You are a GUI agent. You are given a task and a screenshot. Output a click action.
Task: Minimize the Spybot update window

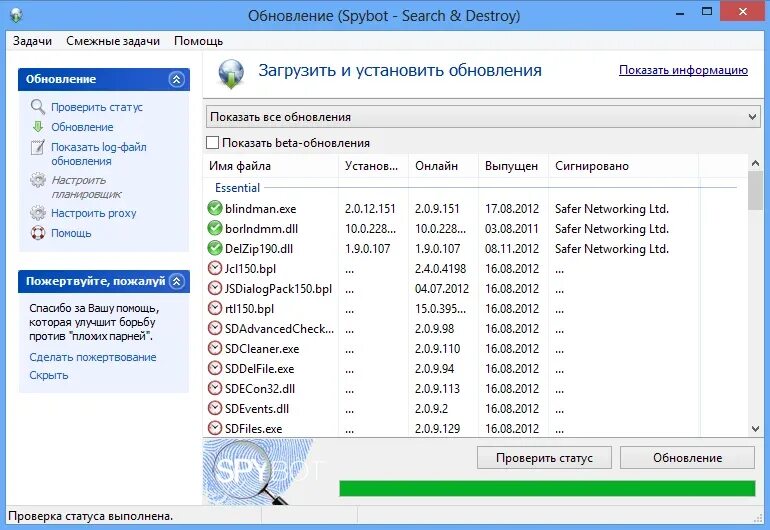[x=680, y=13]
